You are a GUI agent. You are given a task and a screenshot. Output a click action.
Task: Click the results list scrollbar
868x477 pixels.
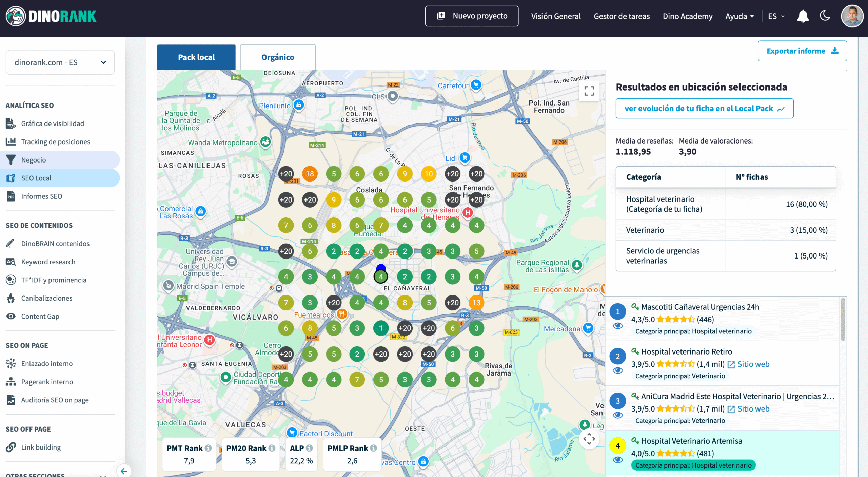point(843,319)
